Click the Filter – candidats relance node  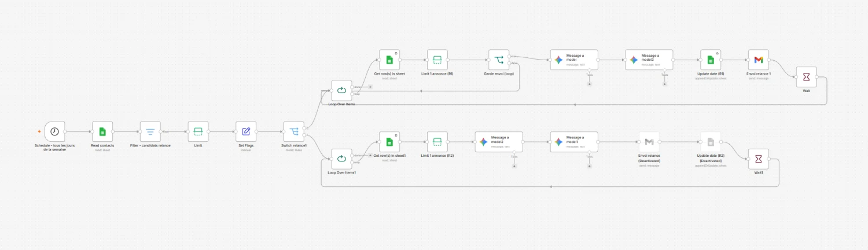pos(150,131)
